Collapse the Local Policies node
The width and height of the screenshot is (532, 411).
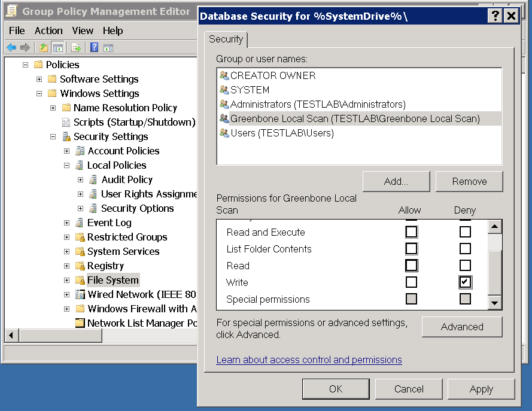[66, 165]
